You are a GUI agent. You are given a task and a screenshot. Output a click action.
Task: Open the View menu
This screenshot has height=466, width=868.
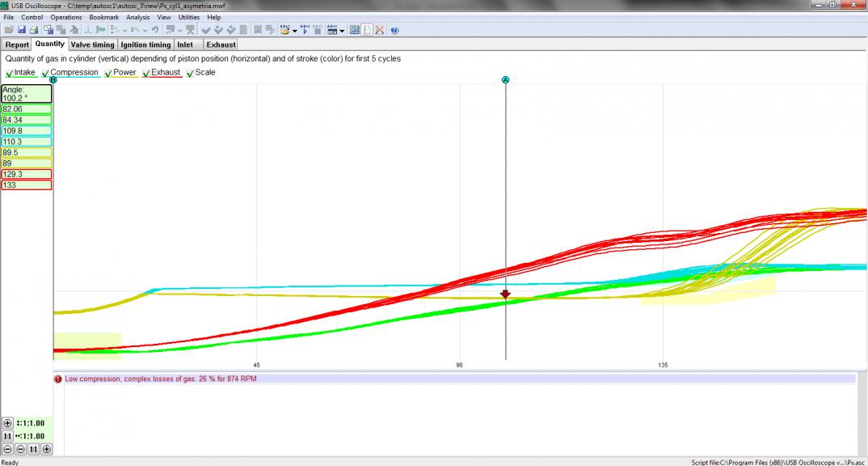(164, 17)
